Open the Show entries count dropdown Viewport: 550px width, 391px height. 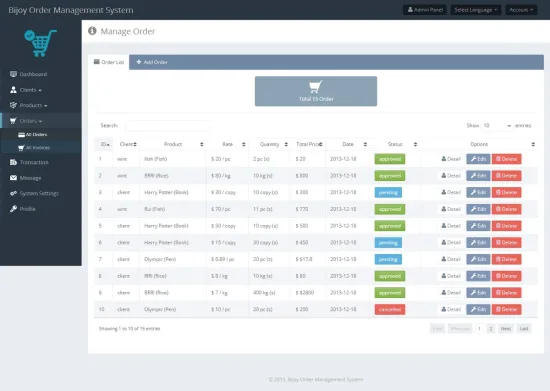(x=497, y=126)
